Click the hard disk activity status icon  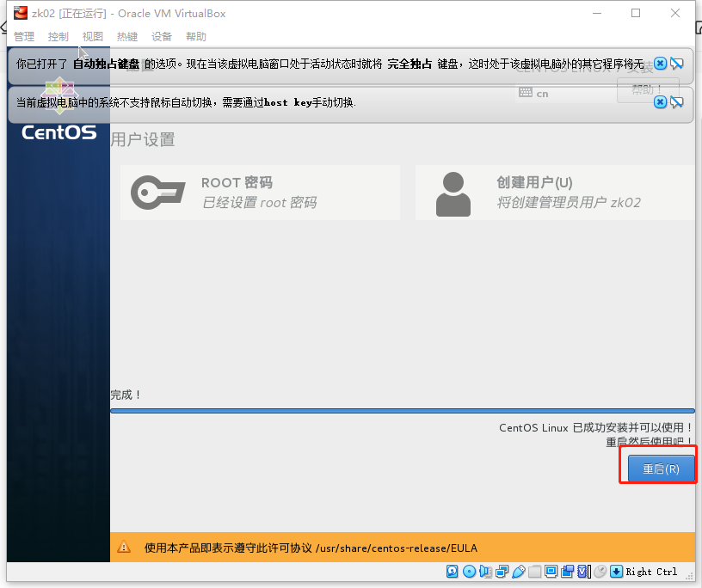click(453, 572)
